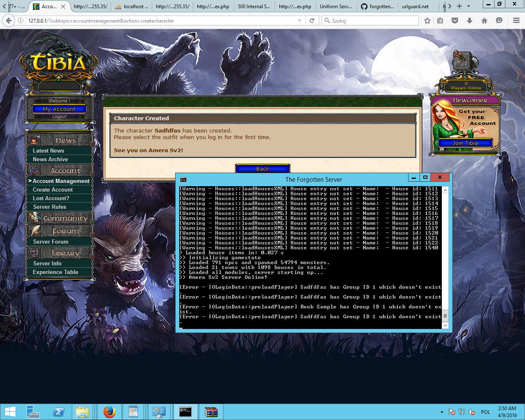This screenshot has width=525, height=420.
Task: Go to Account Management in sidebar
Action: pyautogui.click(x=61, y=181)
